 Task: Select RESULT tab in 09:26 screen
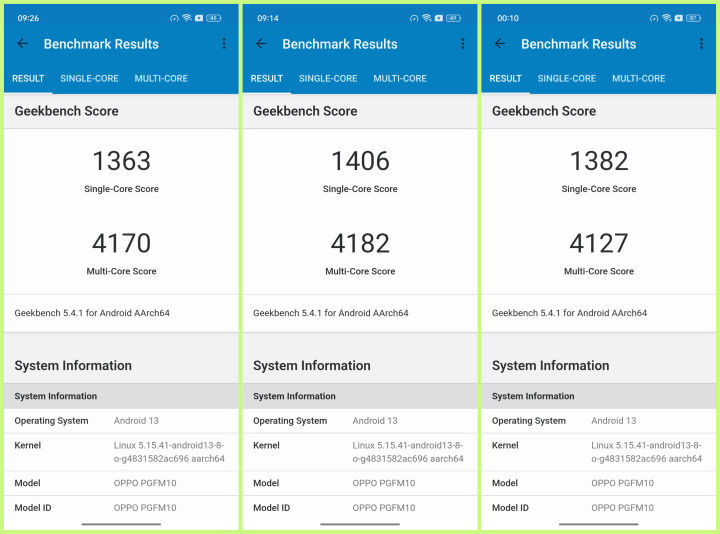(x=28, y=79)
